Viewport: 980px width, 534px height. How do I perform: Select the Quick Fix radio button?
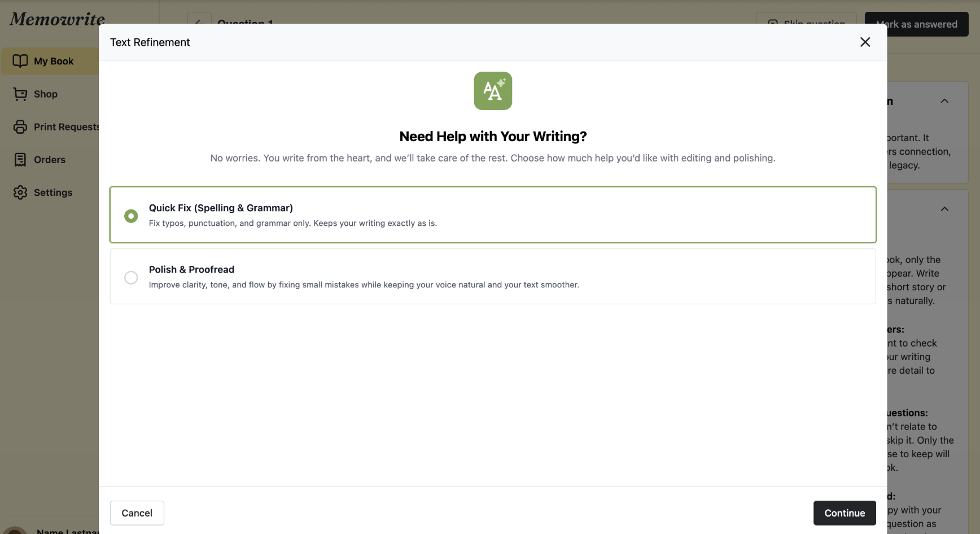click(131, 216)
